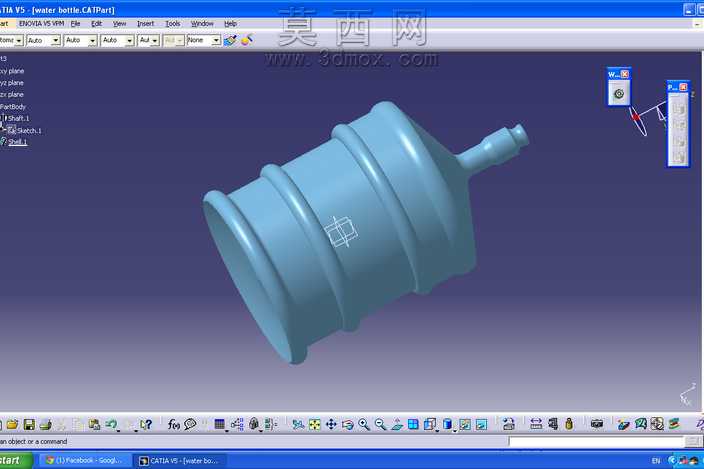Select PartBody in the specification tree
The height and width of the screenshot is (469, 704).
pyautogui.click(x=13, y=107)
